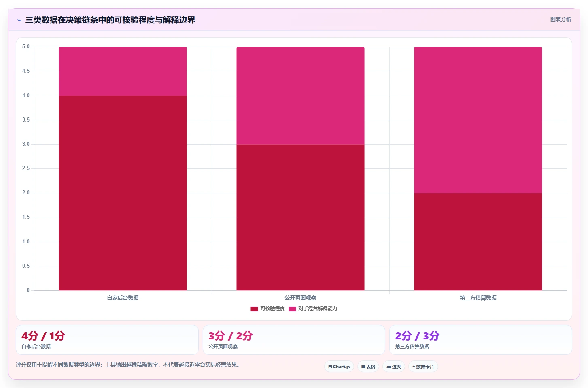Click the Chart.js tag pill
The height and width of the screenshot is (388, 588).
point(339,367)
